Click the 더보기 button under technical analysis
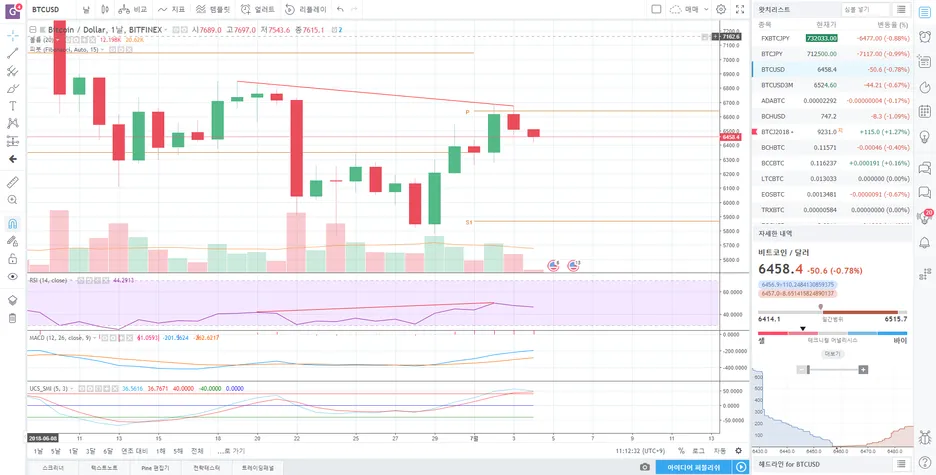 point(832,354)
